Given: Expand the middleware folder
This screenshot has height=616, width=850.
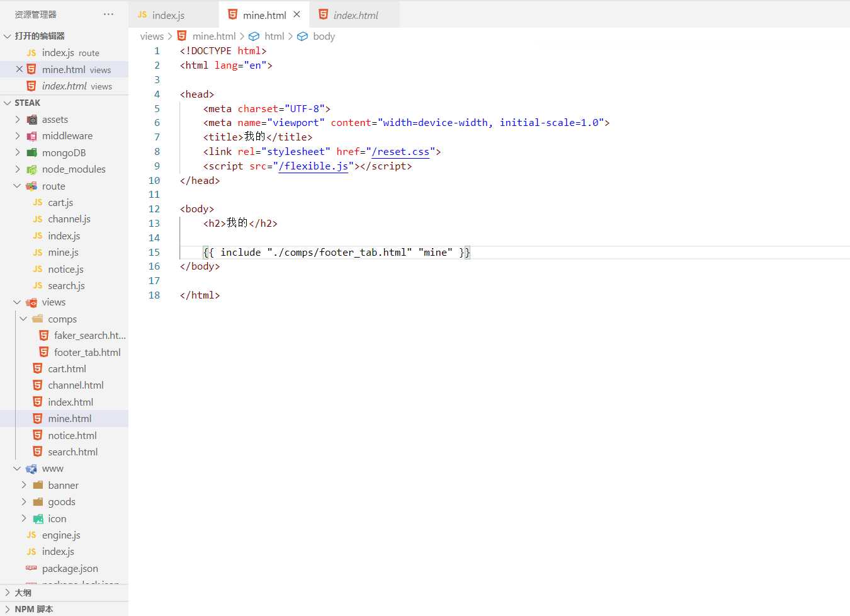Looking at the screenshot, I should [18, 135].
